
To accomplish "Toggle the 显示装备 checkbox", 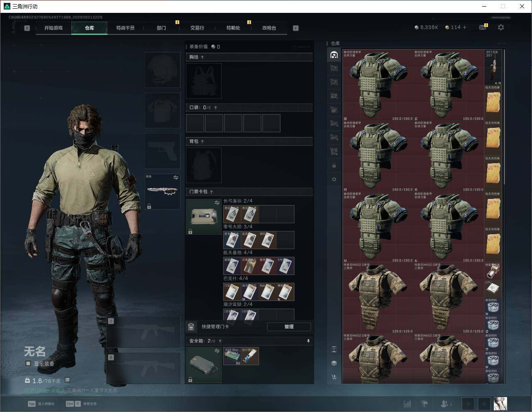I will 28,363.
